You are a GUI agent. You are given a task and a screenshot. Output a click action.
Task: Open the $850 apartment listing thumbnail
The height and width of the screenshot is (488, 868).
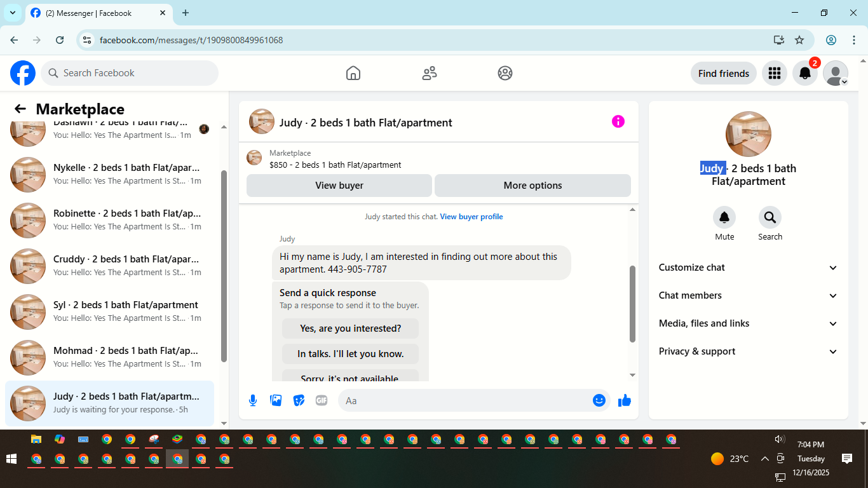click(254, 158)
